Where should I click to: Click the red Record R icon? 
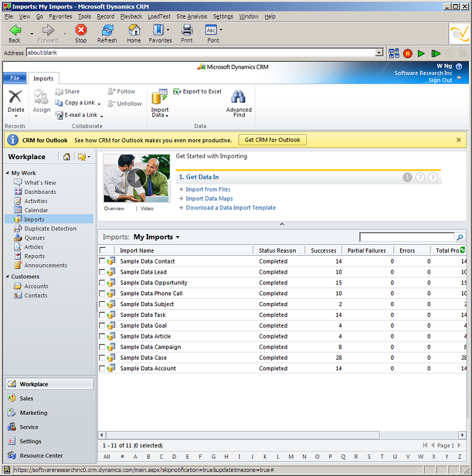(x=408, y=54)
